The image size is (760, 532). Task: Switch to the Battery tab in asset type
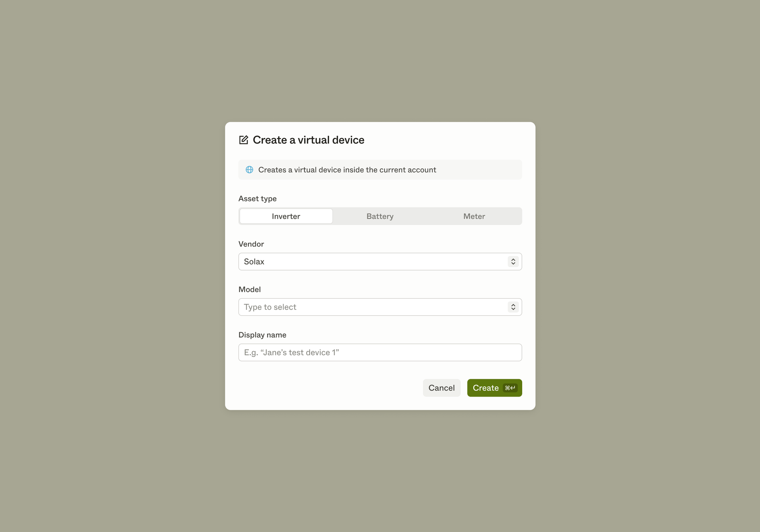[x=380, y=216]
